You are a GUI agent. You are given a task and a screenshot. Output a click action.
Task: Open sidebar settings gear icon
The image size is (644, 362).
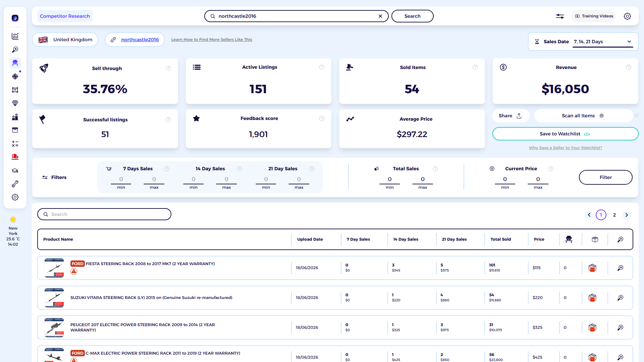15,197
